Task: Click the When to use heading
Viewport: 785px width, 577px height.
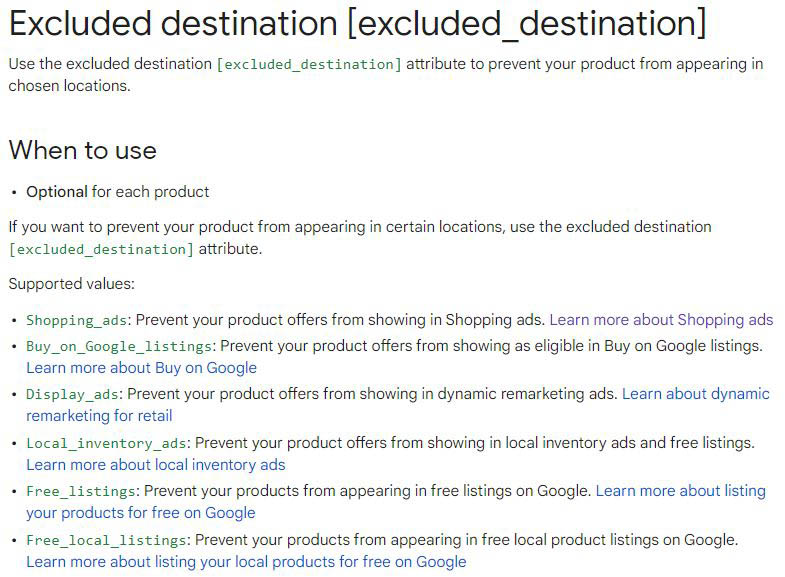Action: point(83,150)
